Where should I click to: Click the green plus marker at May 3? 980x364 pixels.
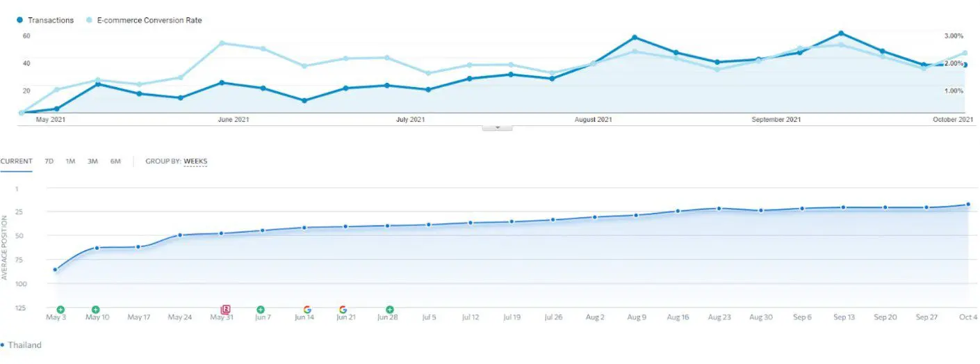(60, 309)
